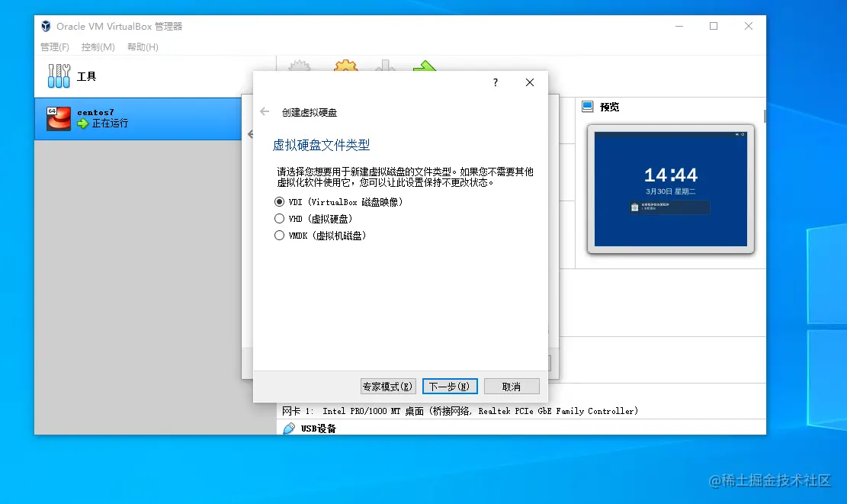Select the VDI (VirtualBox 磁盘映像) option
Viewport: 847px width, 504px height.
click(280, 202)
